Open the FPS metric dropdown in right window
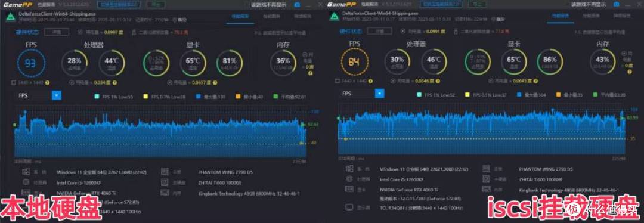Screen dimensions: 644x223 coord(380,94)
